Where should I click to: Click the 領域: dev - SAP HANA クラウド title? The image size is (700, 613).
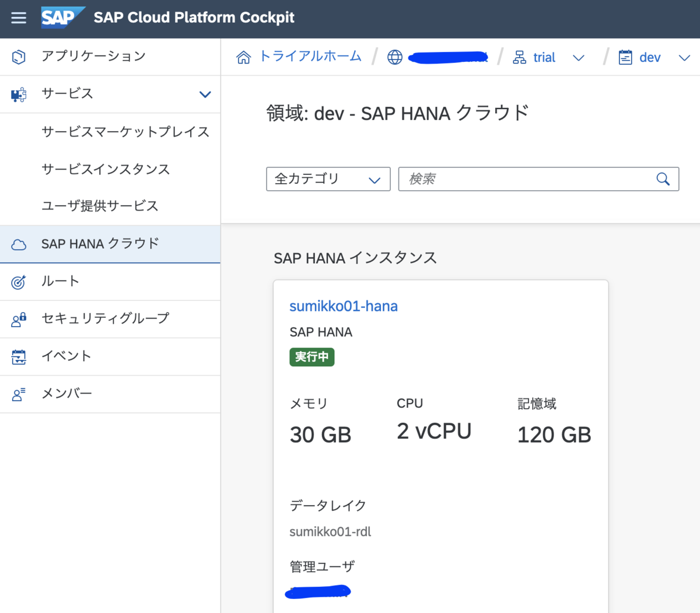[x=398, y=113]
